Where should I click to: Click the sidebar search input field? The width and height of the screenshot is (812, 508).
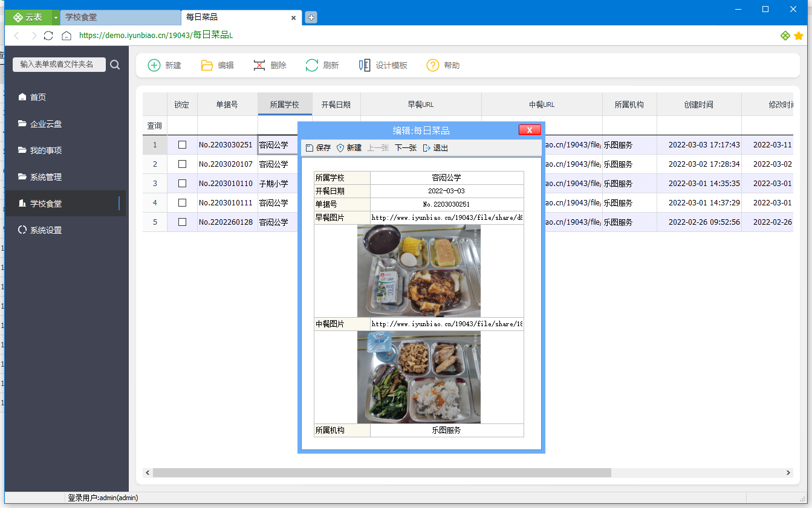[59, 65]
